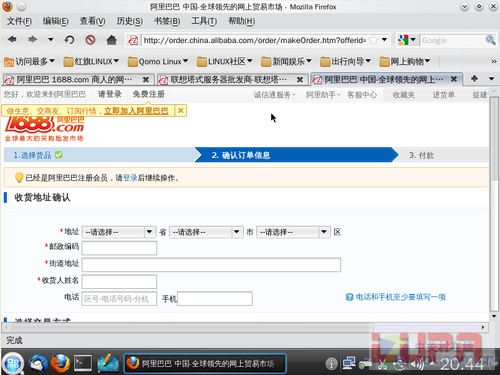List all tabs dropdown arrow
500x375 pixels.
(x=491, y=79)
